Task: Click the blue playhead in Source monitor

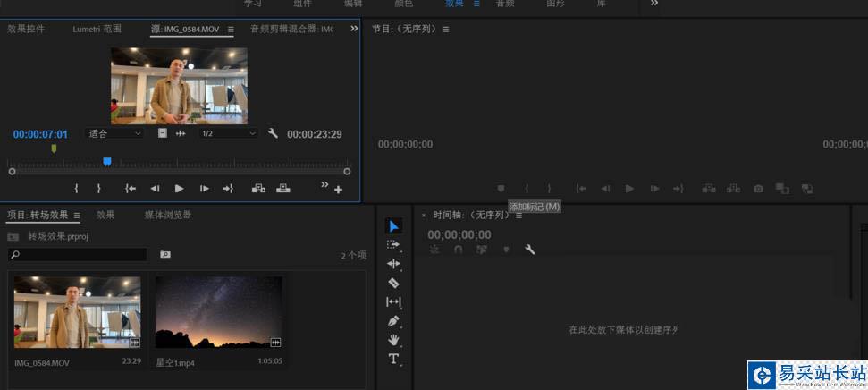Action: pos(107,162)
